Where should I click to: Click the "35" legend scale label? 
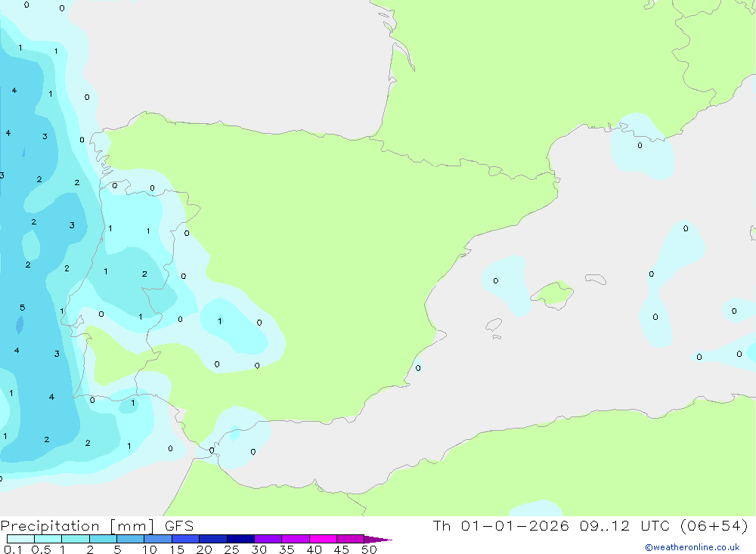coord(287,549)
